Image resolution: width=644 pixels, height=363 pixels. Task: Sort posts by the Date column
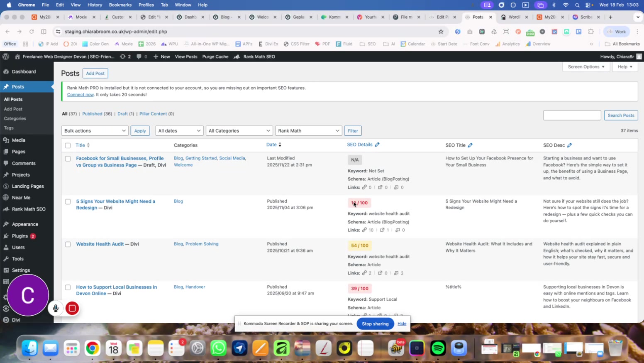pos(273,145)
